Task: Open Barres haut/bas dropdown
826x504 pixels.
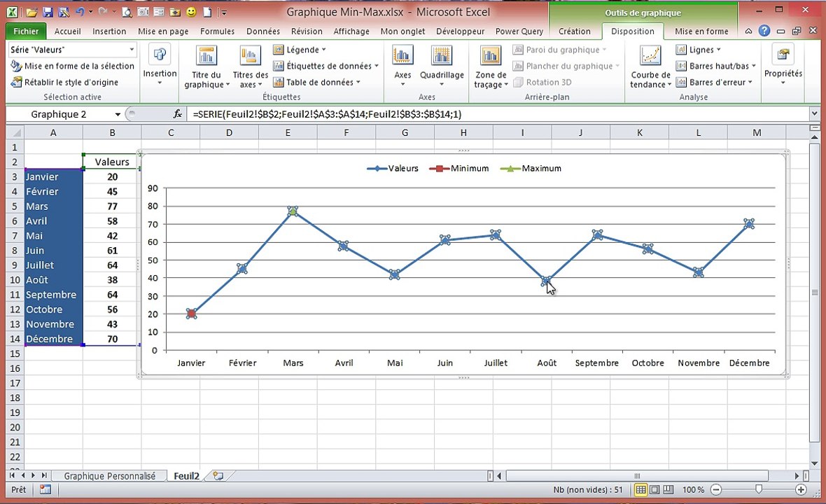Action: [716, 66]
